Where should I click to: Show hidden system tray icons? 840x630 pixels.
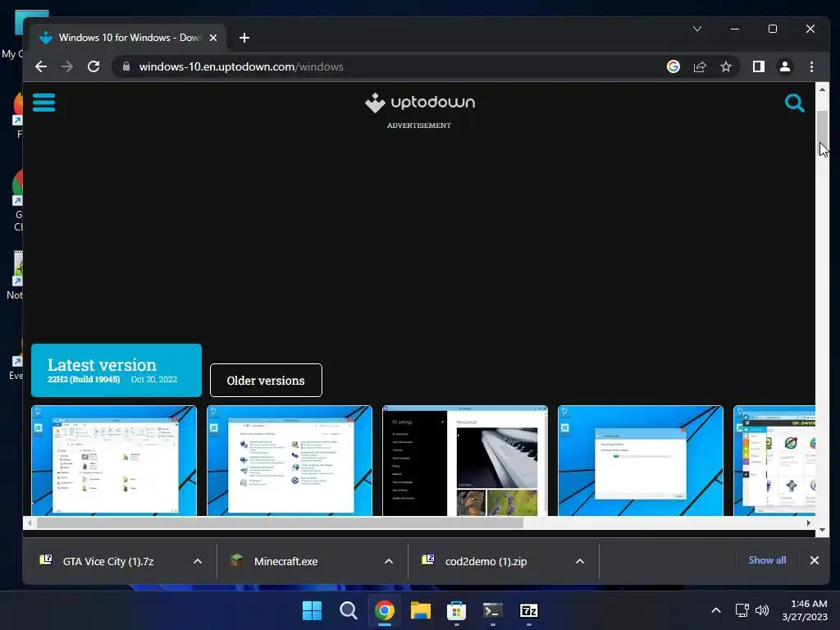[715, 610]
